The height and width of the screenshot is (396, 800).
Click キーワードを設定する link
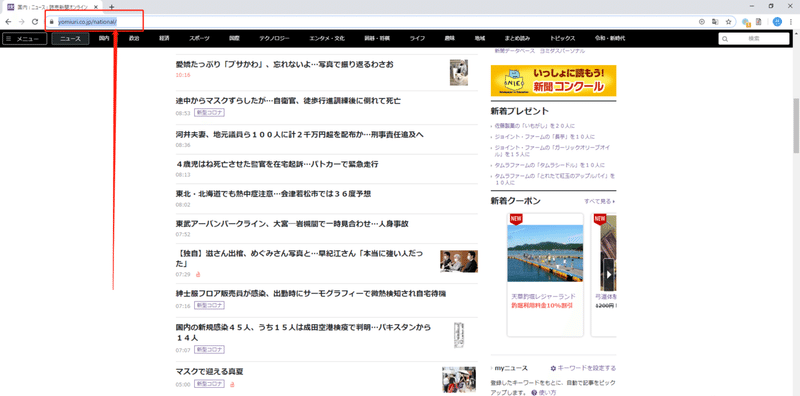[586, 368]
